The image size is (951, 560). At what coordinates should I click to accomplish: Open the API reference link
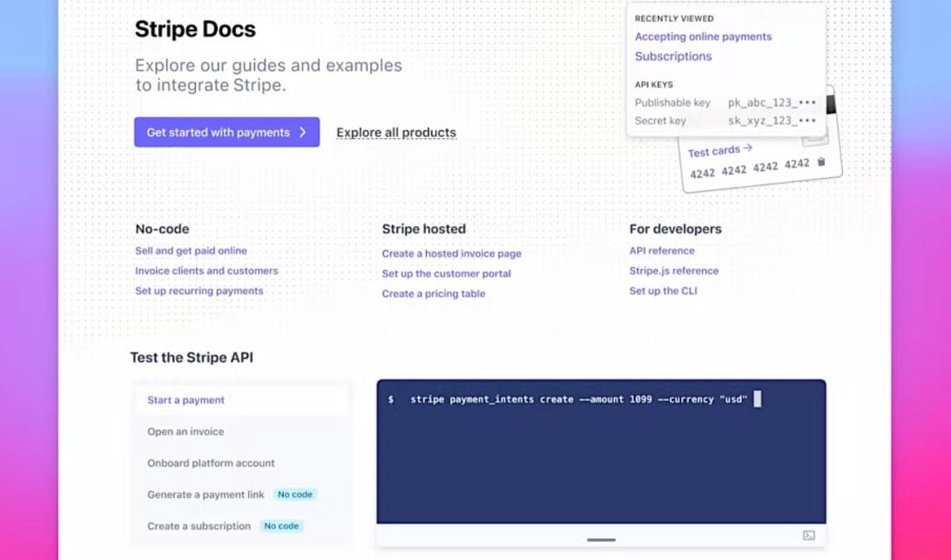click(x=661, y=251)
